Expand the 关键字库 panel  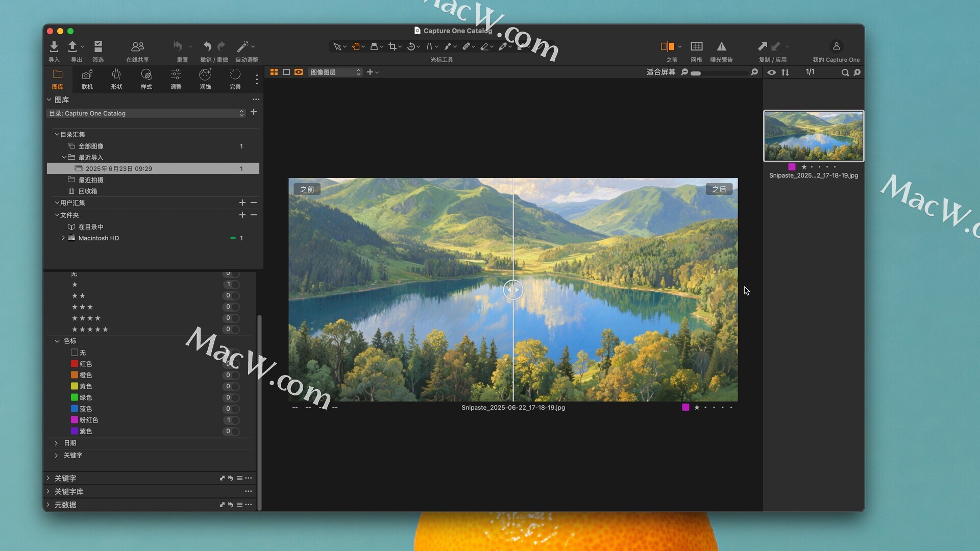click(48, 491)
